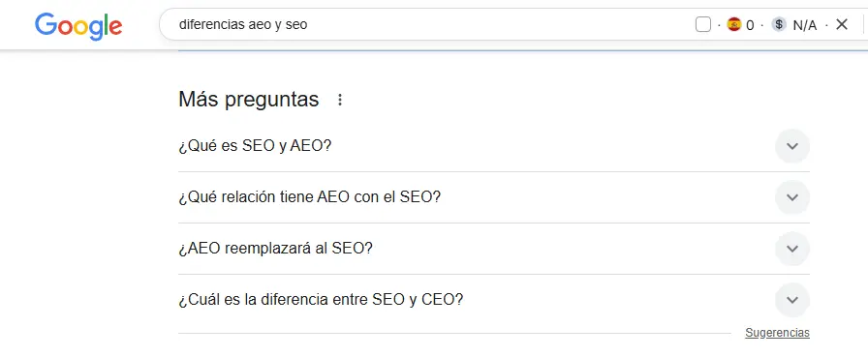Open question text ¿Qué es SEO y AEO?
868x357 pixels.
pos(255,146)
